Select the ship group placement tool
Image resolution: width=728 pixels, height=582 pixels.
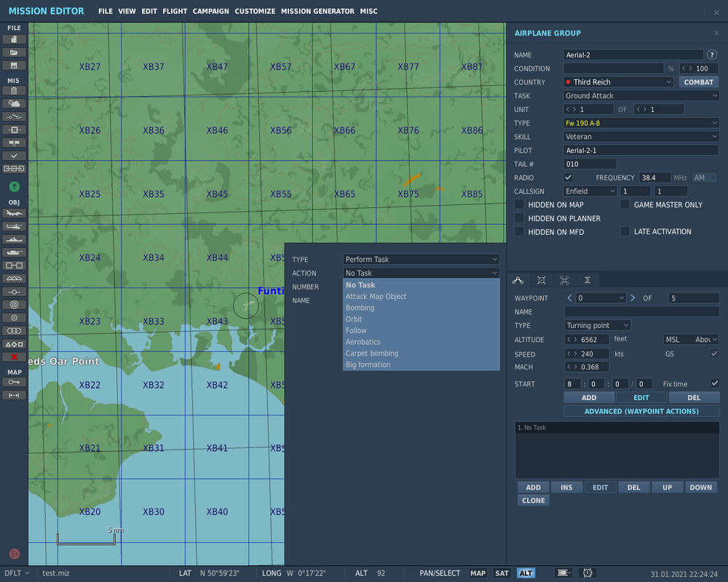(x=14, y=239)
